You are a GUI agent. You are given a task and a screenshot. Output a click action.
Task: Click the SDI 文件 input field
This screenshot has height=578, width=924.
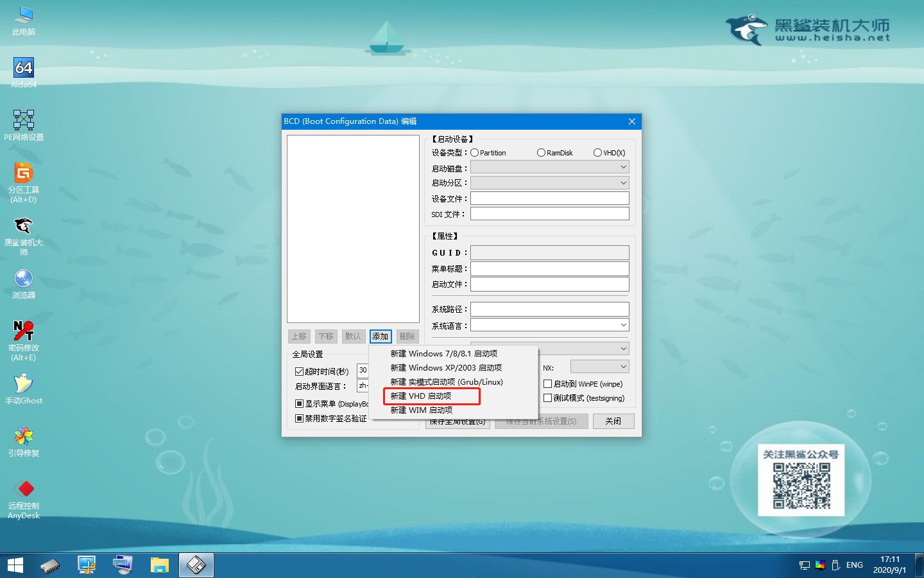coord(550,214)
